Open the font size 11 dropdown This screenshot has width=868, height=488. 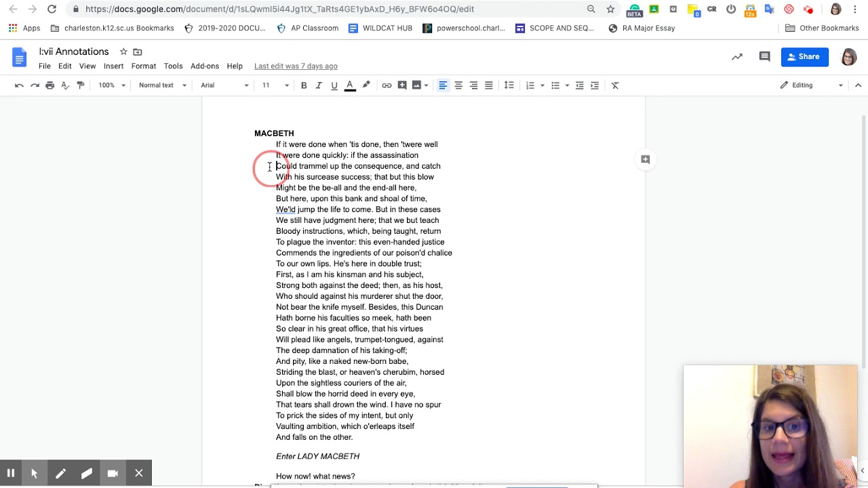(275, 85)
